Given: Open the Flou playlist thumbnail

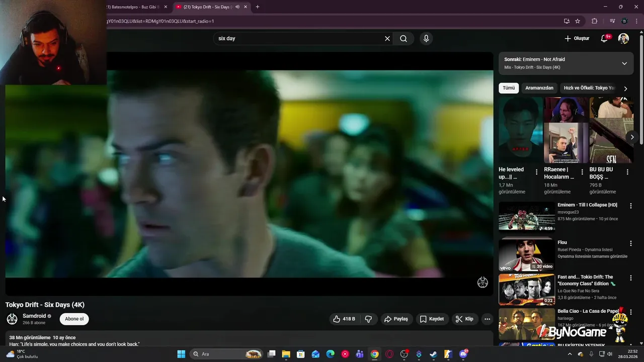Looking at the screenshot, I should 527,254.
